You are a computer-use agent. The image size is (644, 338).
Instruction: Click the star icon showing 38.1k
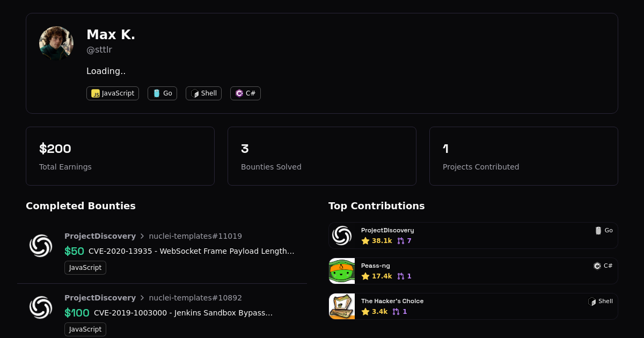(365, 241)
